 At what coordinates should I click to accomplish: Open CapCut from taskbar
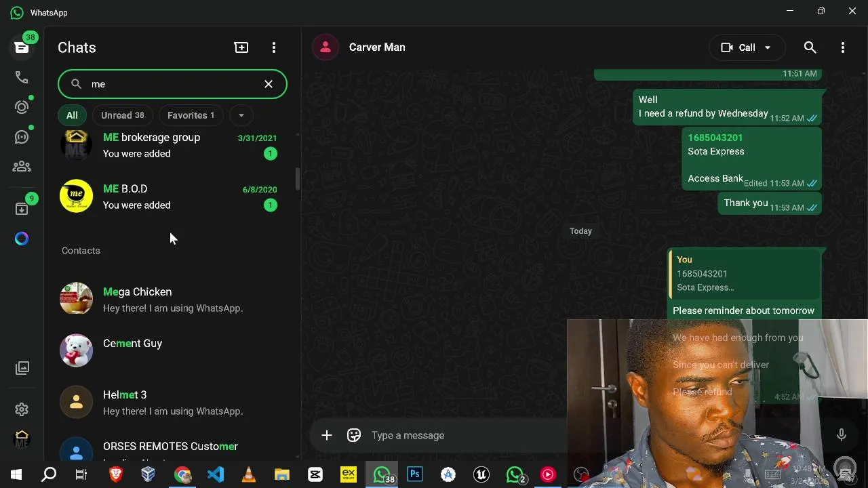point(315,474)
